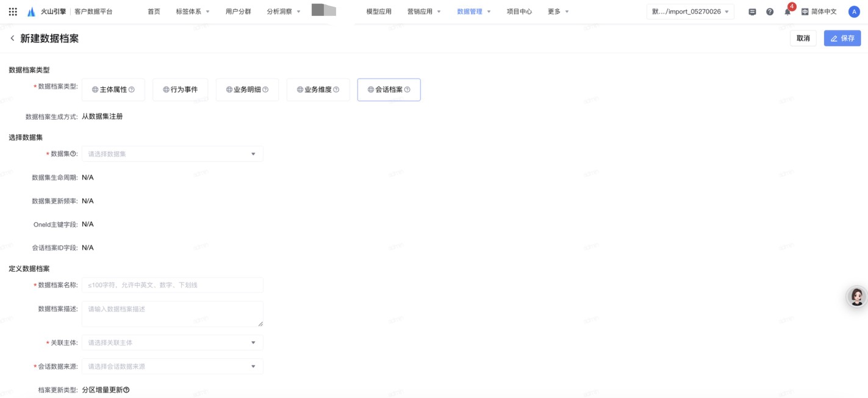The width and height of the screenshot is (868, 398).
Task: Open the message feedback icon top right
Action: (x=751, y=10)
